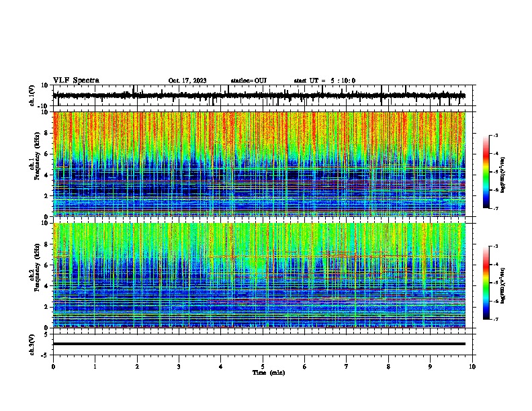Viewport: 532px width, 411px height.
Task: Click the ch.3(V) axis label
Action: 32,345
